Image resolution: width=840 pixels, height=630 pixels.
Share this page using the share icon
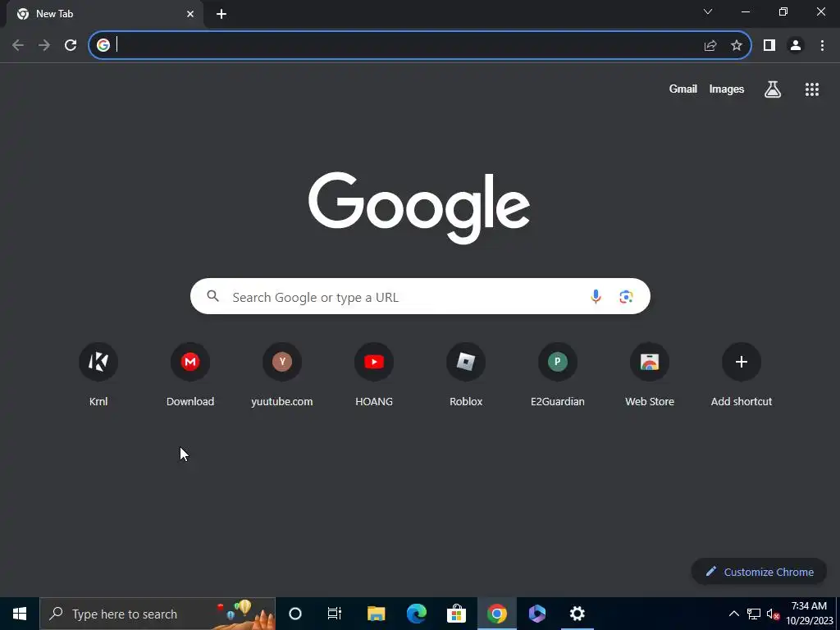710,46
